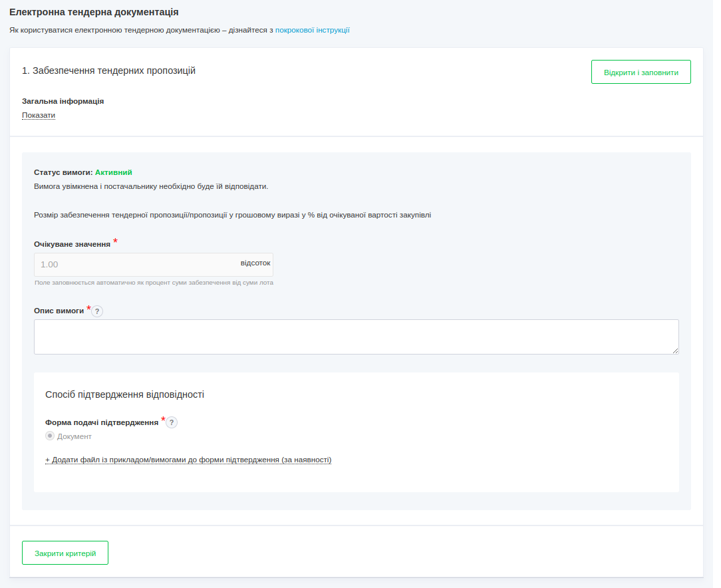Click the red asterisk beside Очікуване значення

coord(115,241)
